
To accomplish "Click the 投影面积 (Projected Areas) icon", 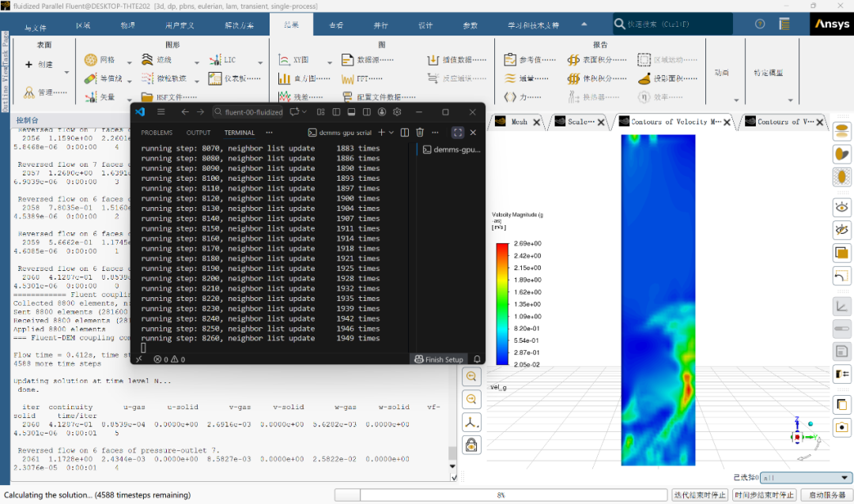I will (644, 78).
